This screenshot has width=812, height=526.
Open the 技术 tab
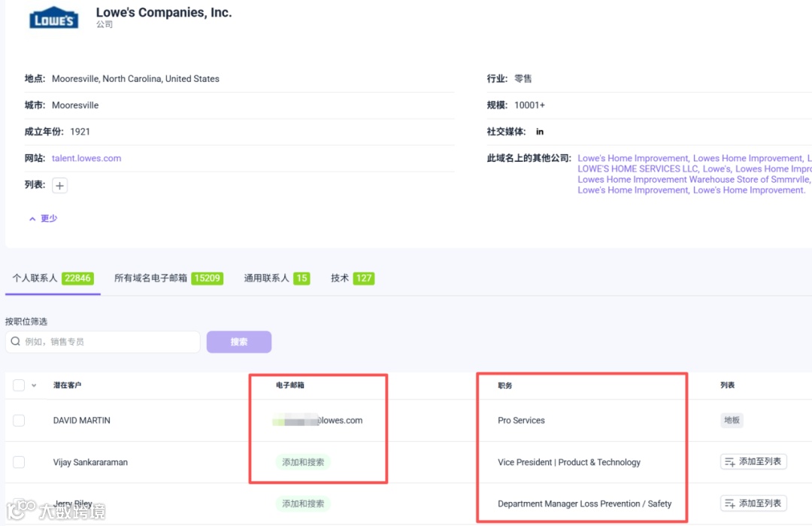[x=352, y=278]
